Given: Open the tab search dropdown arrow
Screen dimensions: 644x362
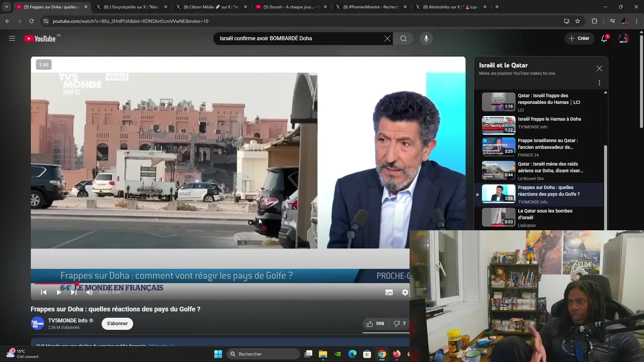Looking at the screenshot, I should [x=7, y=7].
